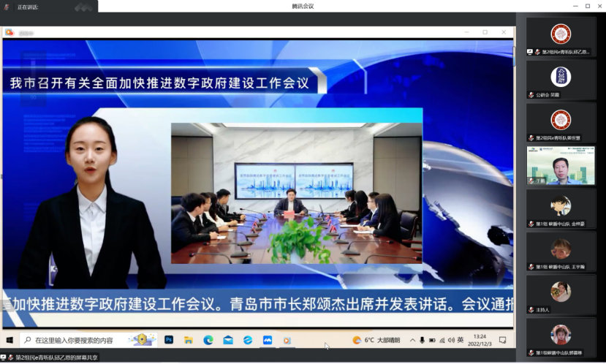
Task: Maximize the shared video player window
Action: (x=485, y=32)
